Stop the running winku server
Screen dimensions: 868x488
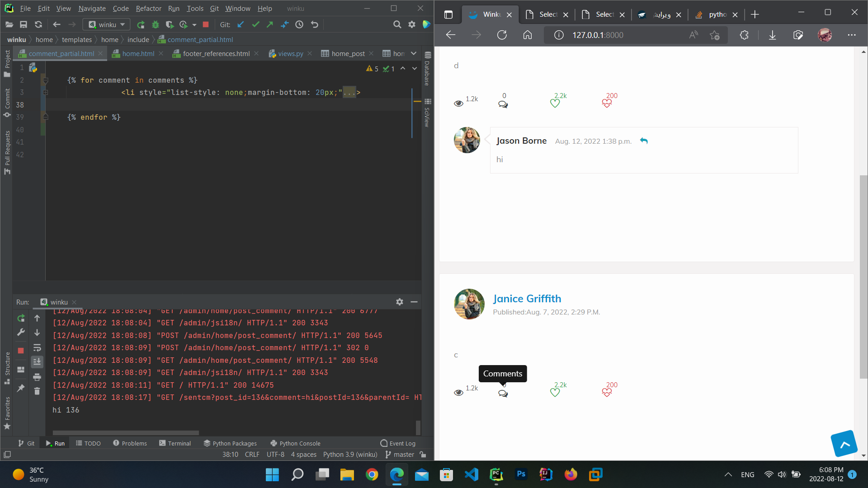(x=206, y=25)
